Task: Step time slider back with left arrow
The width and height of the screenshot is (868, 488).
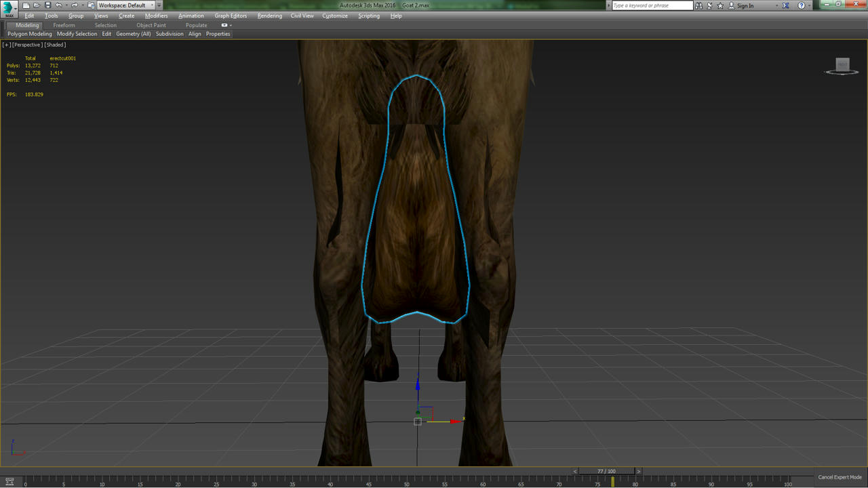Action: (576, 471)
